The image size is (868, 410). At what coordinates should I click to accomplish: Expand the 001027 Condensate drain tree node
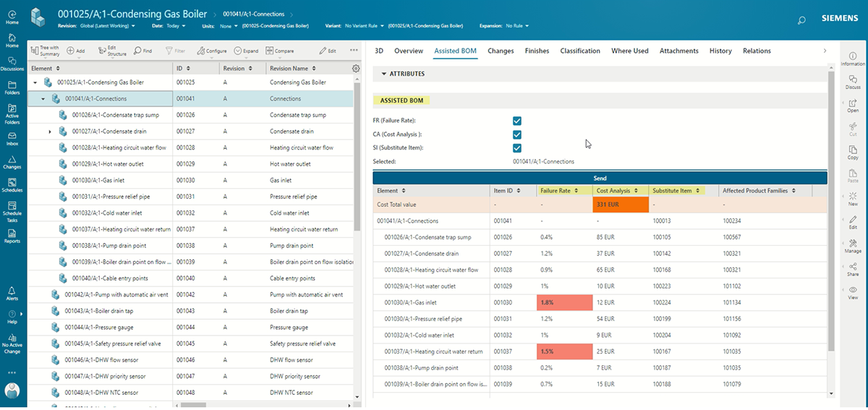pyautogui.click(x=50, y=132)
